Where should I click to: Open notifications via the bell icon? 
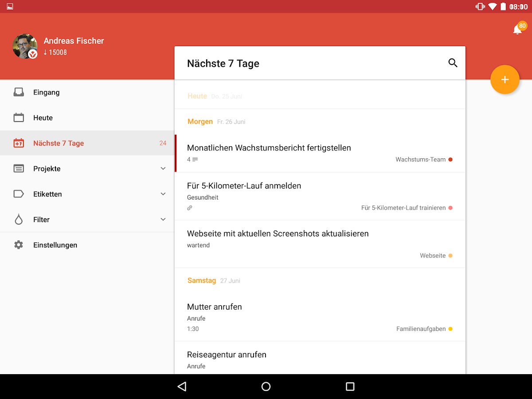(x=517, y=29)
